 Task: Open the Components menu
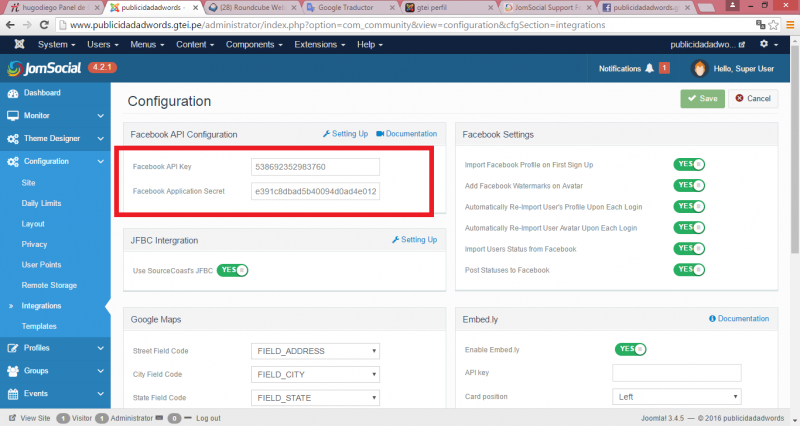click(x=254, y=44)
